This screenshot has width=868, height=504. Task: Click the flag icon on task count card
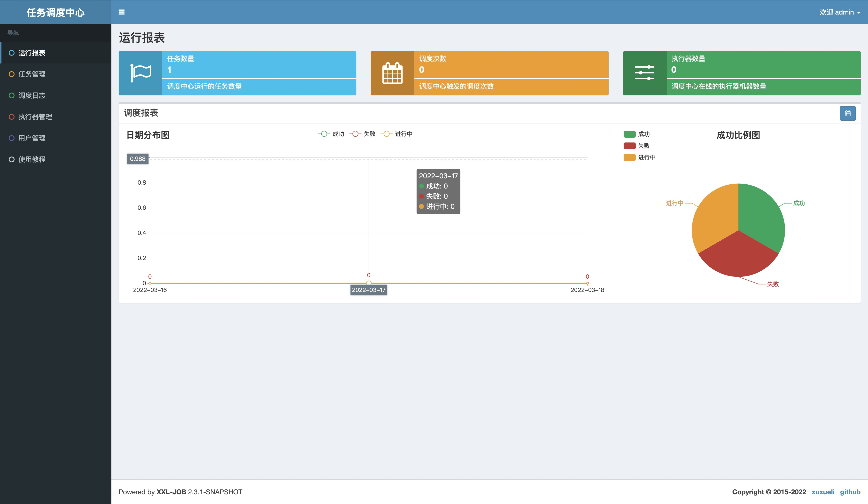click(x=140, y=73)
